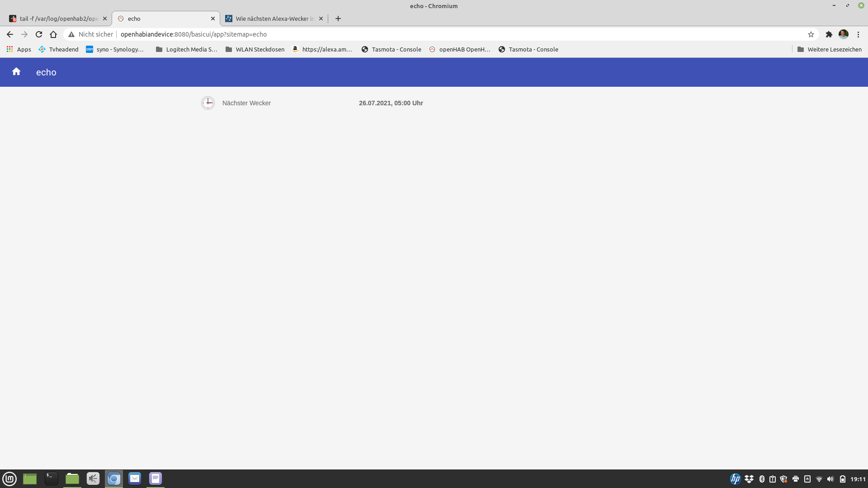Viewport: 868px width, 488px height.
Task: Expand Weitere Lesezeichen folder
Action: pyautogui.click(x=830, y=49)
